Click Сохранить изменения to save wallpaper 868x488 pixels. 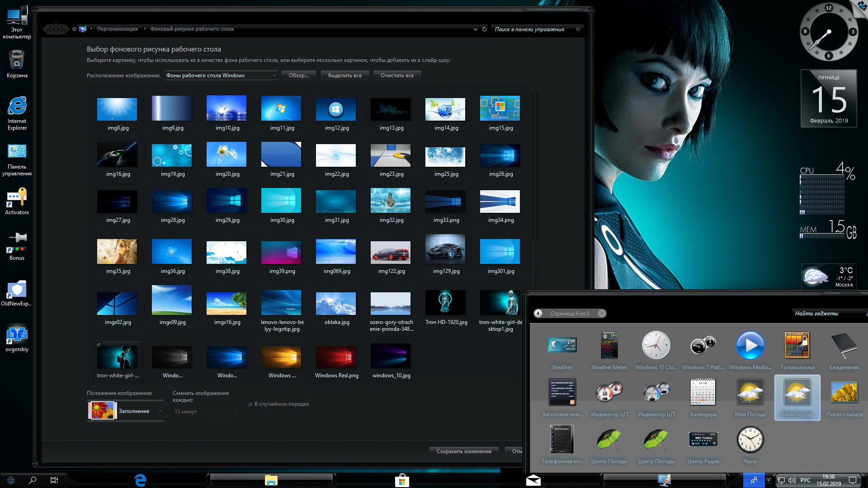[x=464, y=451]
